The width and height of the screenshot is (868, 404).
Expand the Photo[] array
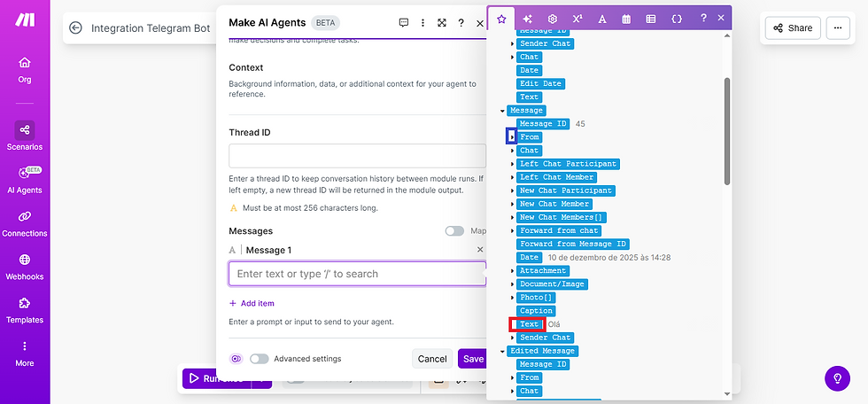click(x=513, y=298)
